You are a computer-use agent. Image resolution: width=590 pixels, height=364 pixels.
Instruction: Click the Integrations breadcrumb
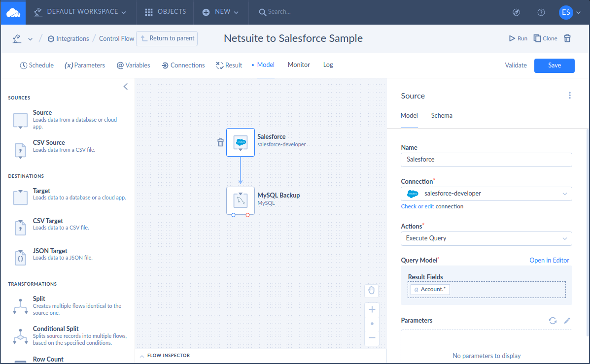tap(68, 39)
